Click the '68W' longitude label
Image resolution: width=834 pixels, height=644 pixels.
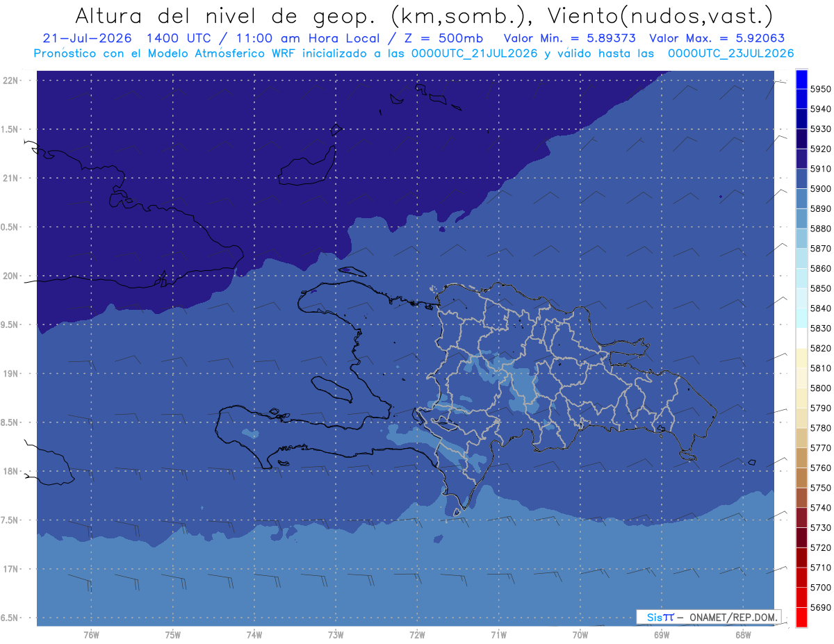743,635
